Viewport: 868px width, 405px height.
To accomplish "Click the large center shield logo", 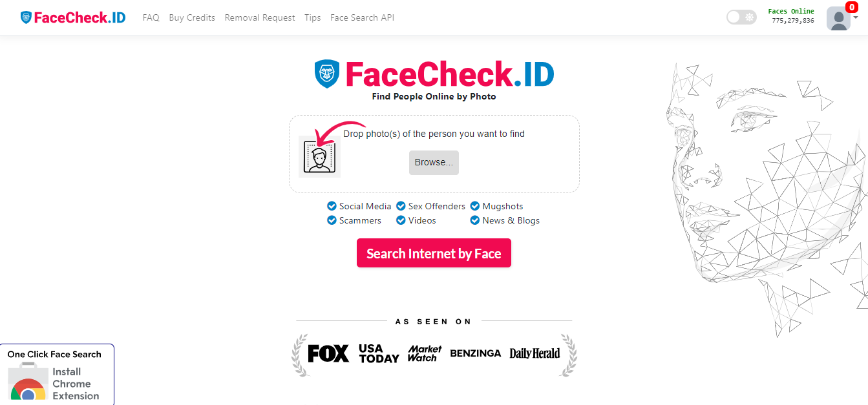I will point(327,74).
